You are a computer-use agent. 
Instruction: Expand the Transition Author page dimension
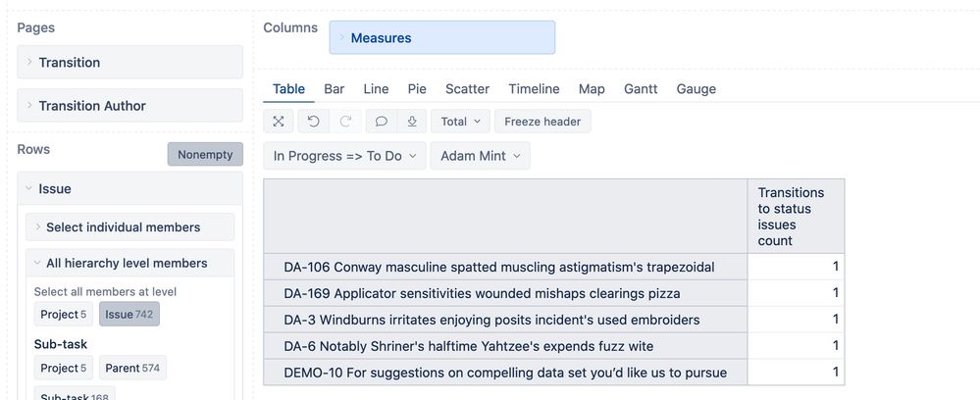coord(130,106)
